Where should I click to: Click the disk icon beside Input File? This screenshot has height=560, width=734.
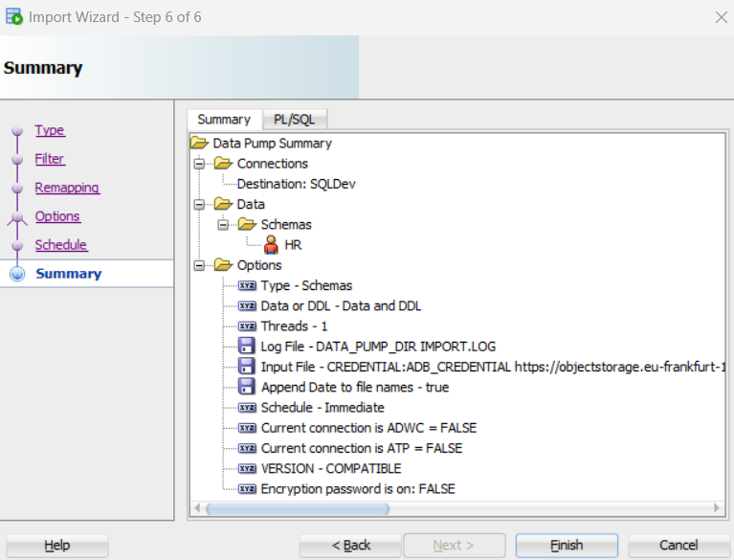pyautogui.click(x=247, y=366)
